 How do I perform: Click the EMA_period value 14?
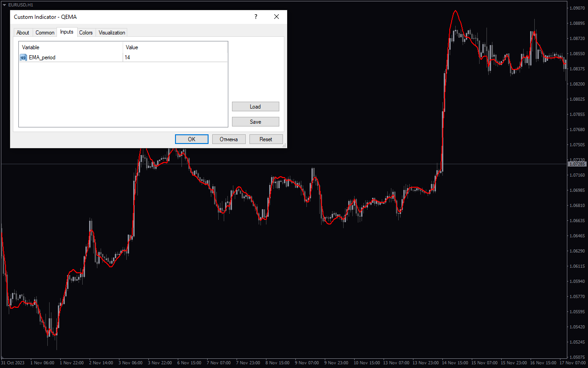click(x=127, y=57)
